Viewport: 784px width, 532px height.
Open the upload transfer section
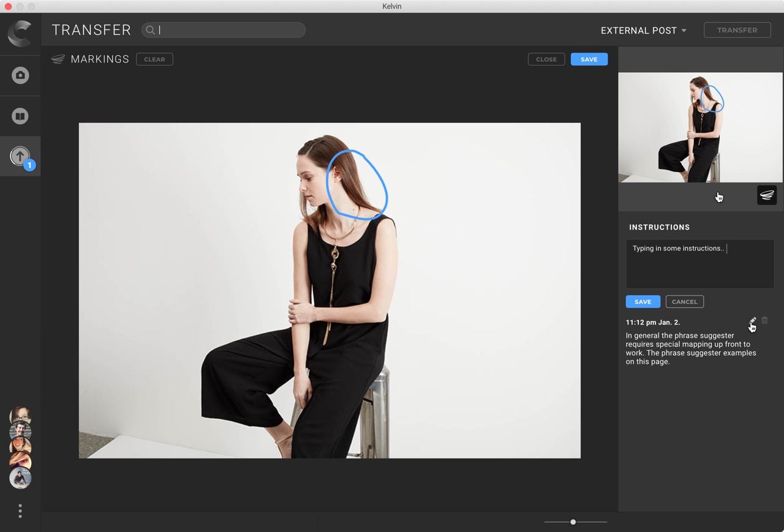20,155
